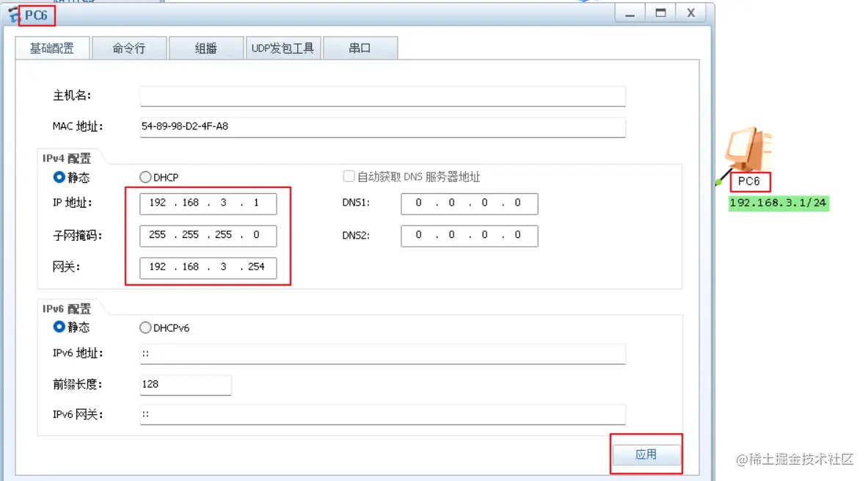Click the DNS1 address field

pyautogui.click(x=470, y=203)
